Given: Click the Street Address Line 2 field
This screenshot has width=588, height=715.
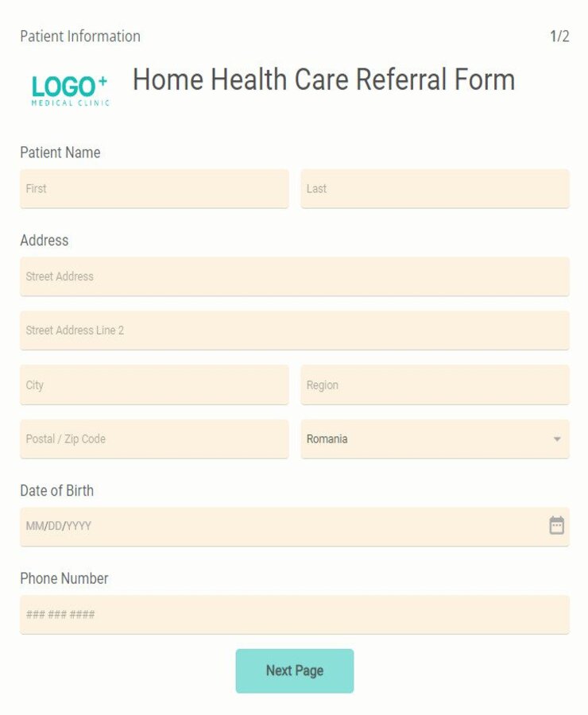Looking at the screenshot, I should tap(294, 330).
